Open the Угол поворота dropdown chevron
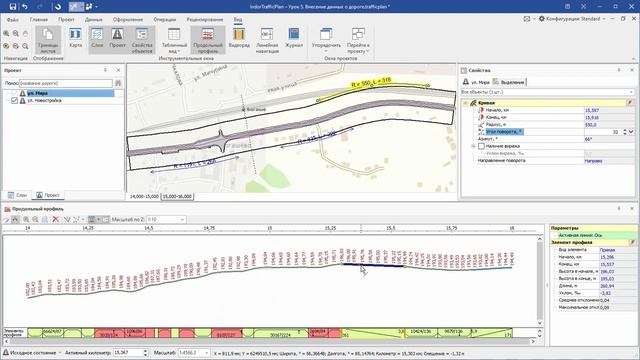The image size is (640, 360). click(631, 132)
